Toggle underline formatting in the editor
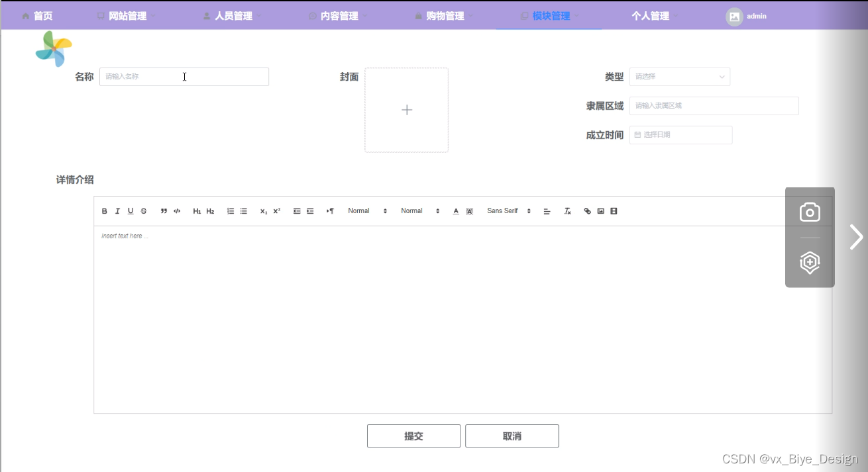The image size is (868, 472). 131,211
